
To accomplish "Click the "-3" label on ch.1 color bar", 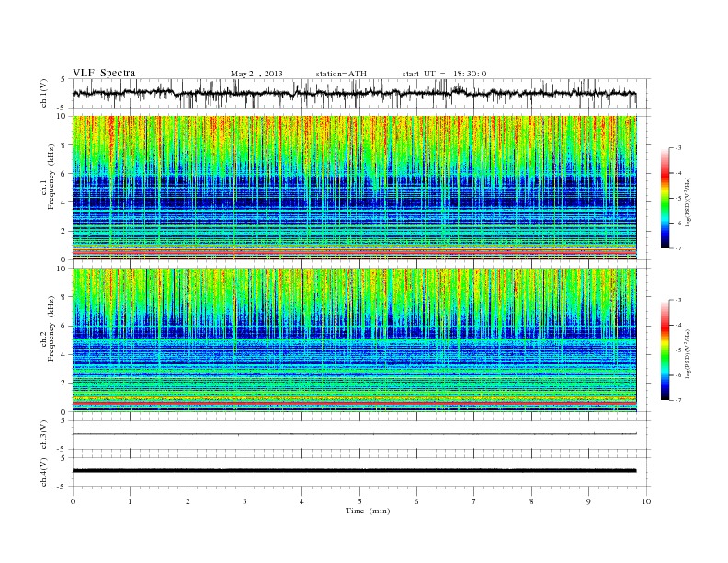I will [678, 148].
